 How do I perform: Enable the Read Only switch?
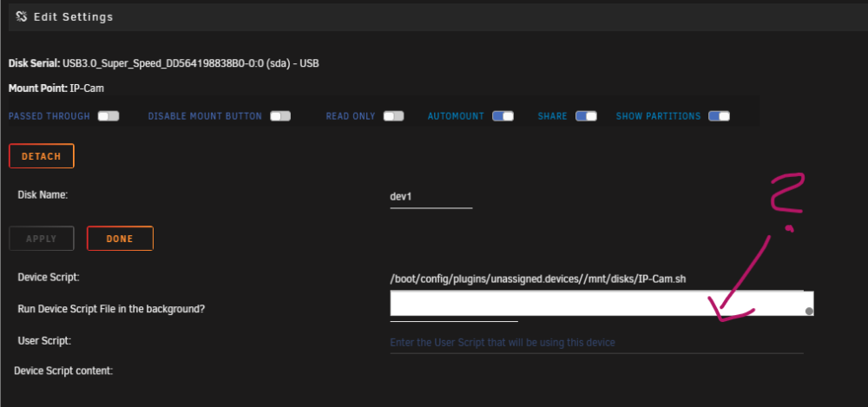point(393,116)
